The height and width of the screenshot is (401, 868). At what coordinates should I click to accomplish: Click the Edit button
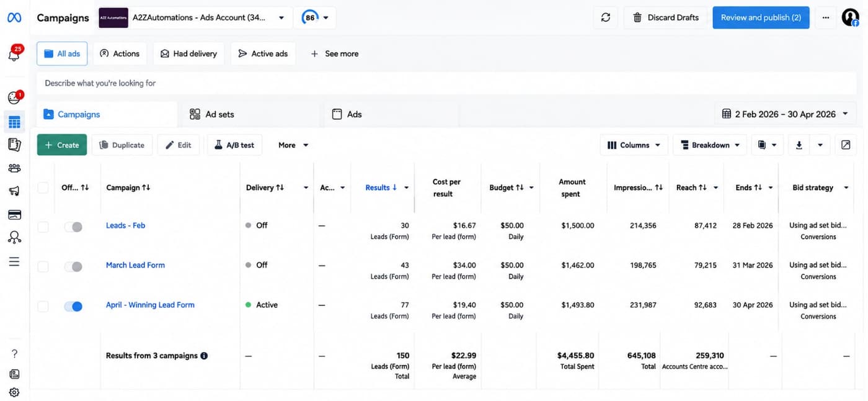pos(179,145)
